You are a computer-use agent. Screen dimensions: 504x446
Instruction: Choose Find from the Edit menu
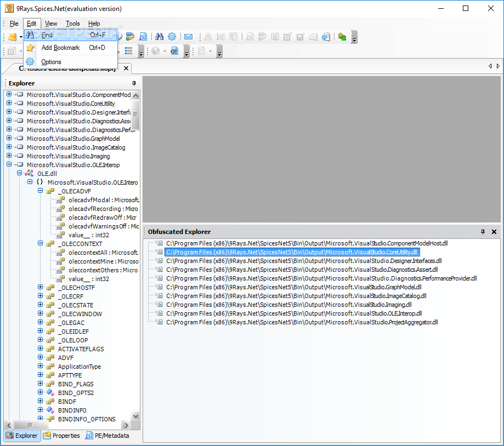click(x=71, y=35)
